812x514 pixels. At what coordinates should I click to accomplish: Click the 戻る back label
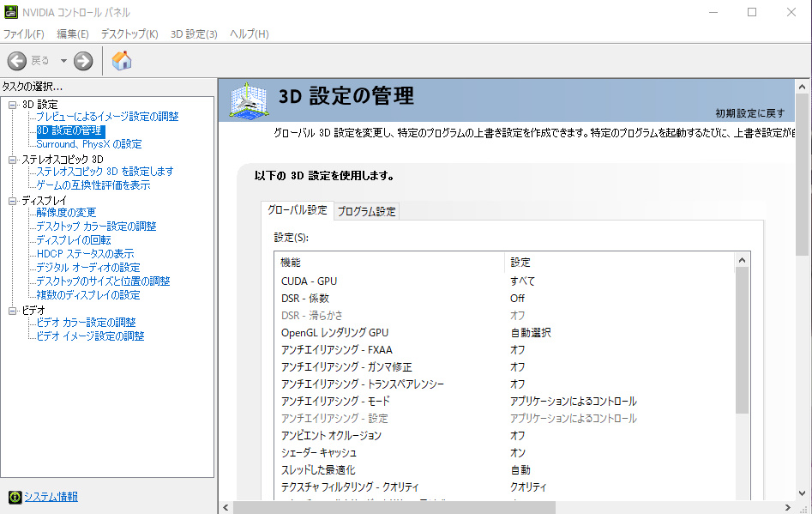(40, 61)
